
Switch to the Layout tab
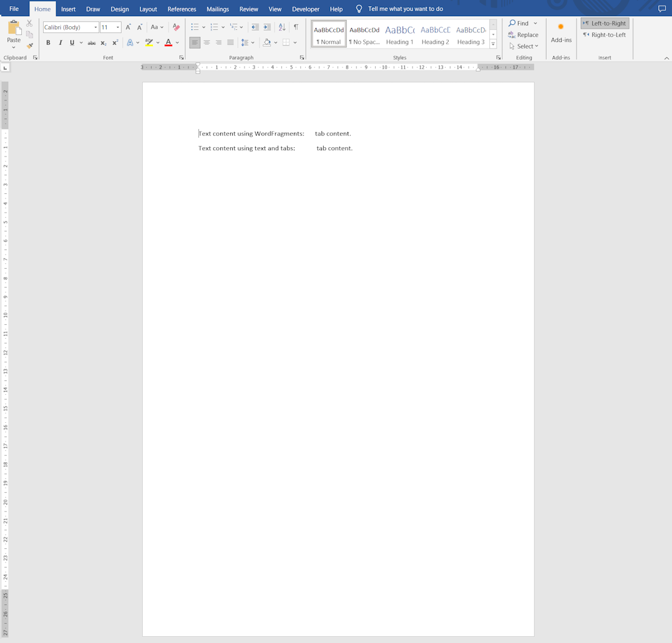click(x=148, y=9)
